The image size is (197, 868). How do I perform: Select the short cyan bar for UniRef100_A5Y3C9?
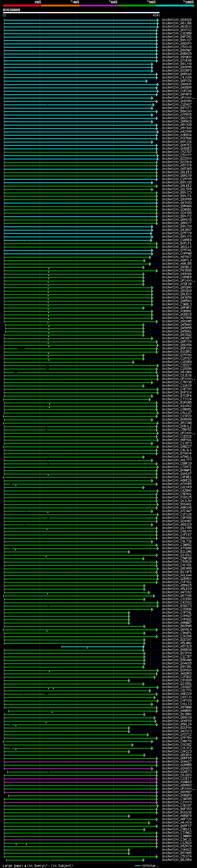point(103,647)
